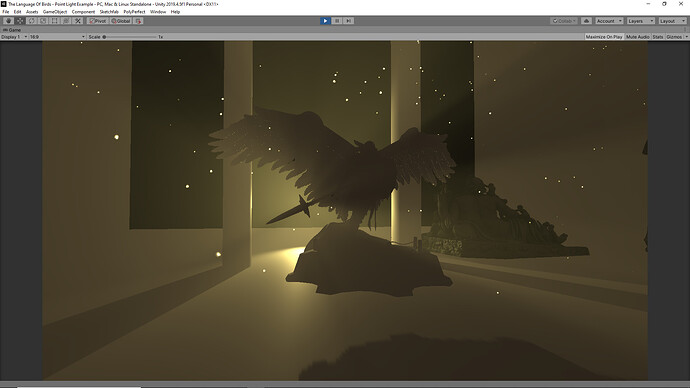Click the Step frame button
Image resolution: width=690 pixels, height=388 pixels.
coord(348,21)
